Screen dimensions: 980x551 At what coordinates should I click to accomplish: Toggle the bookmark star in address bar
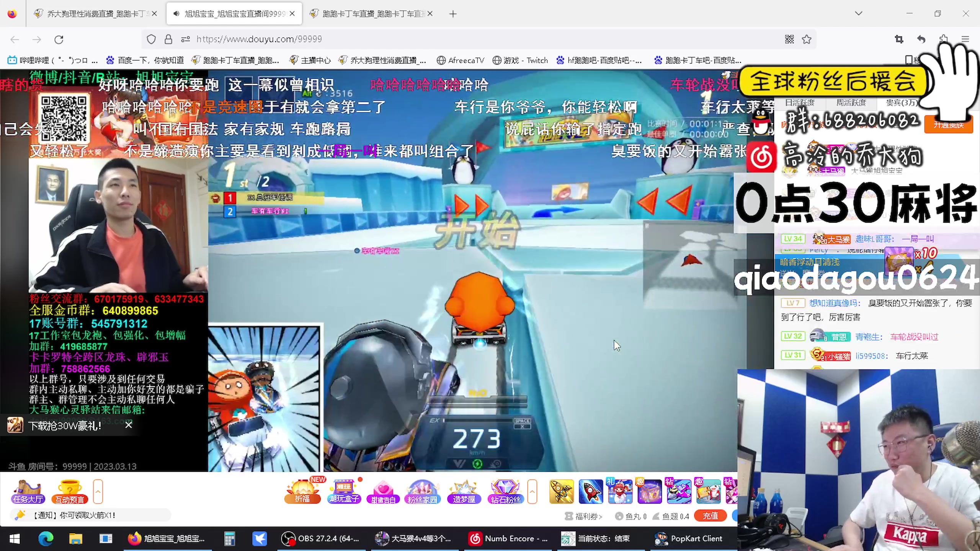[x=807, y=39]
